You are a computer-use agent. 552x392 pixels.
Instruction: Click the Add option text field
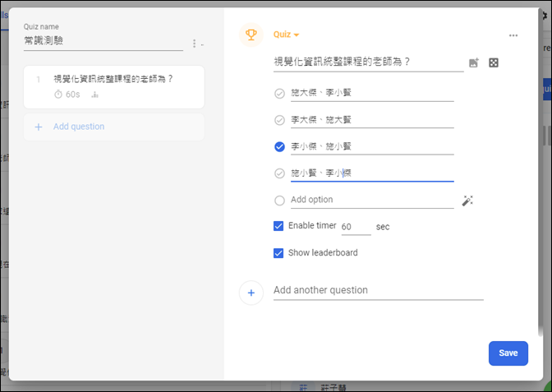pyautogui.click(x=370, y=200)
